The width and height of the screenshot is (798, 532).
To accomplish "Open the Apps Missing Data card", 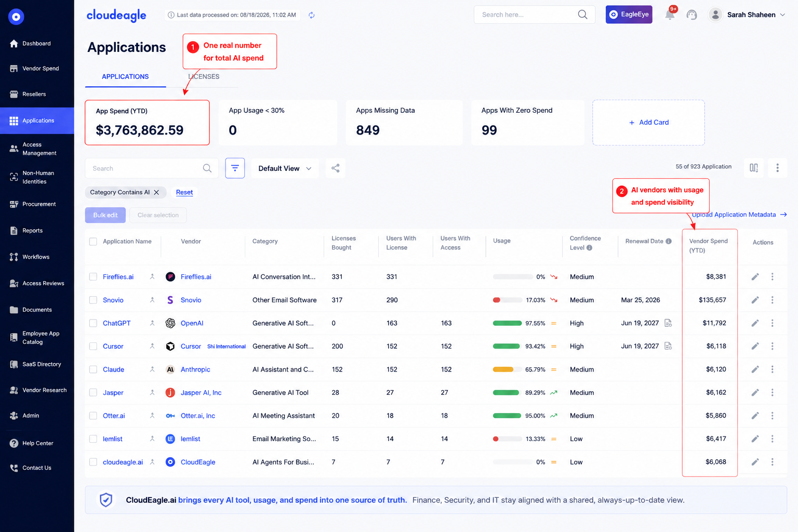I will (x=404, y=123).
